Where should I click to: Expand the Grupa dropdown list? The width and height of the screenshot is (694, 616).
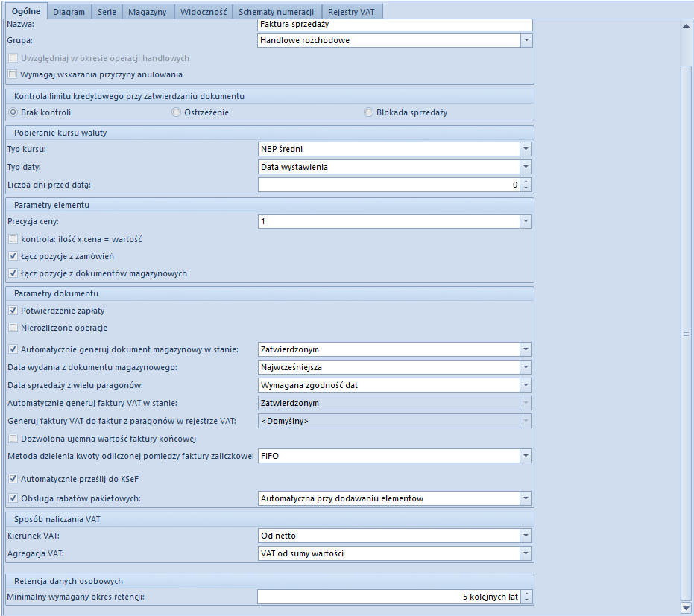pos(526,40)
